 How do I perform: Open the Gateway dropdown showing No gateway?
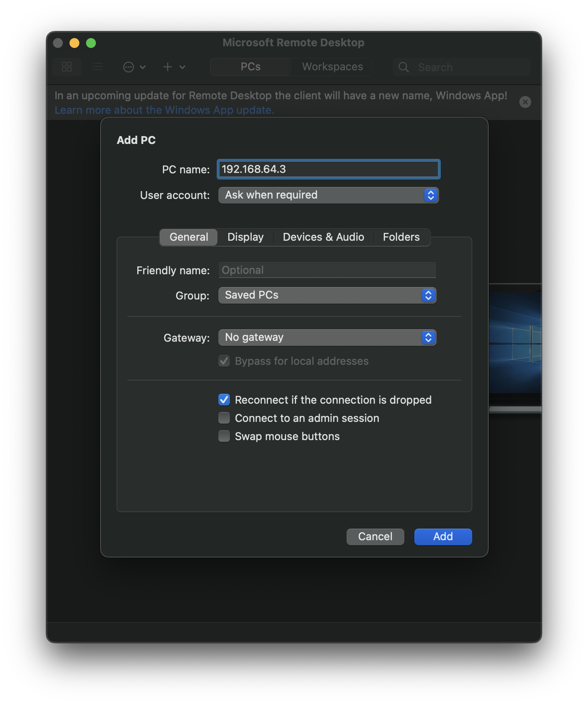coord(327,338)
